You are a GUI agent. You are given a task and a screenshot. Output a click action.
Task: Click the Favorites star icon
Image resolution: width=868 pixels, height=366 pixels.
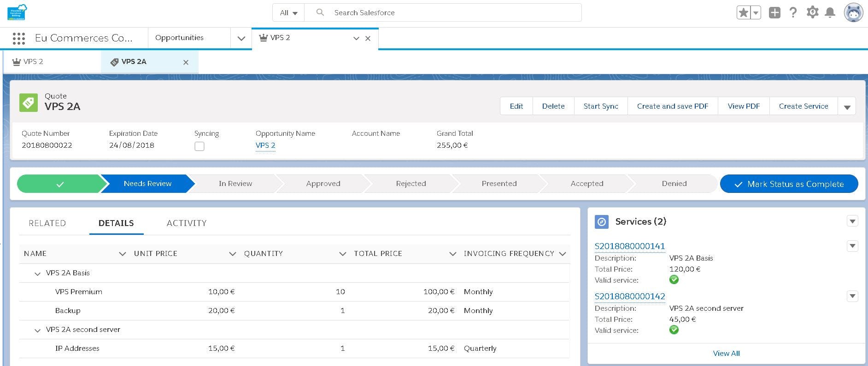[743, 13]
